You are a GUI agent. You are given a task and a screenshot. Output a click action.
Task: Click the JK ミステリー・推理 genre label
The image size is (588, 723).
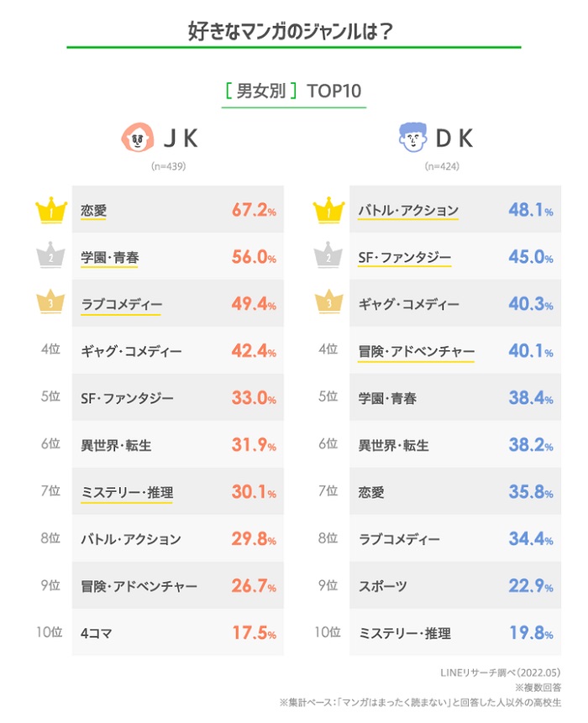[127, 492]
